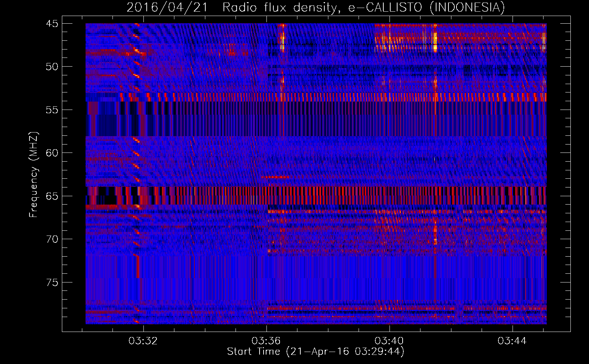Click the '70' frequency tick label
The height and width of the screenshot is (364, 589).
(52, 239)
